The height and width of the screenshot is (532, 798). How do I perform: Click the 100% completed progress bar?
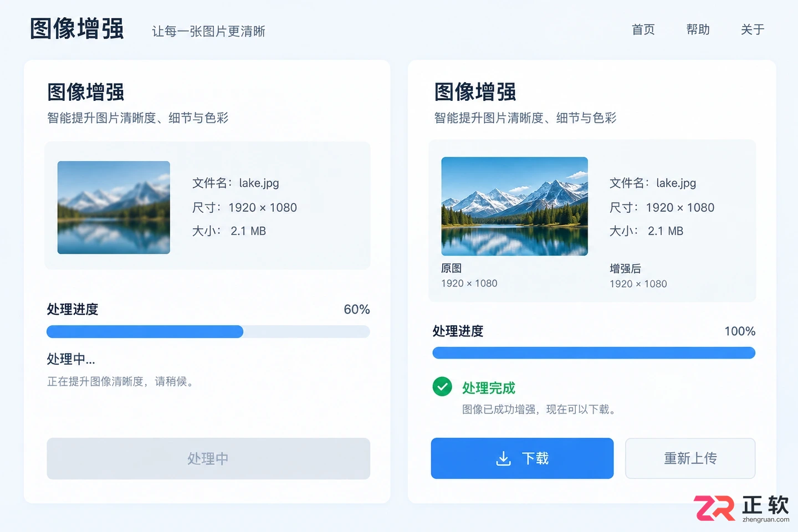[594, 353]
